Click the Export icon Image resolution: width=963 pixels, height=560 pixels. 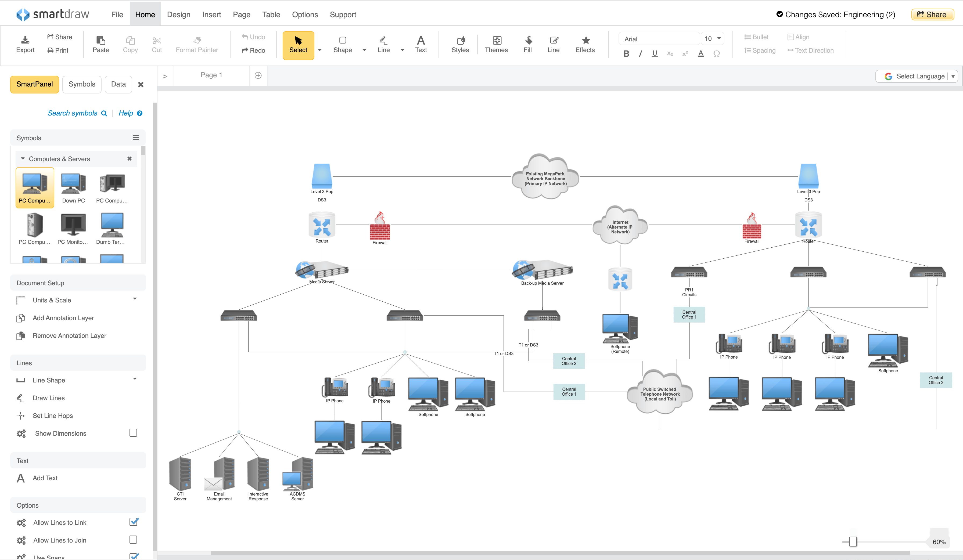tap(25, 40)
